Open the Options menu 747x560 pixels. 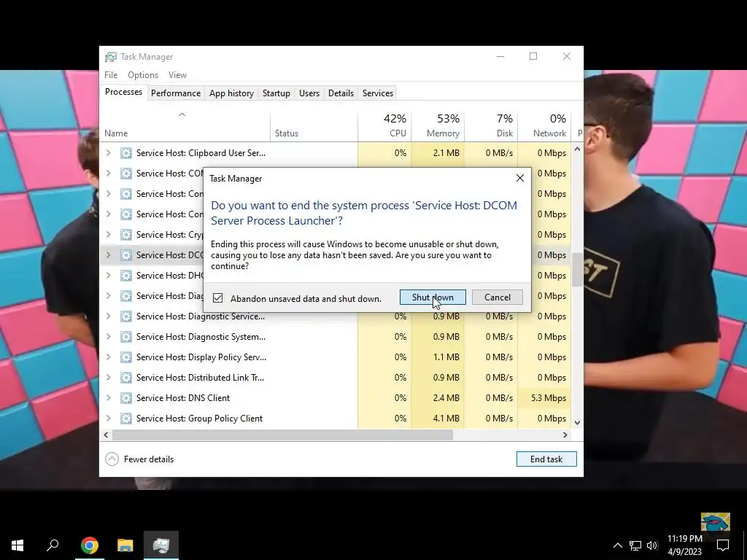point(143,75)
